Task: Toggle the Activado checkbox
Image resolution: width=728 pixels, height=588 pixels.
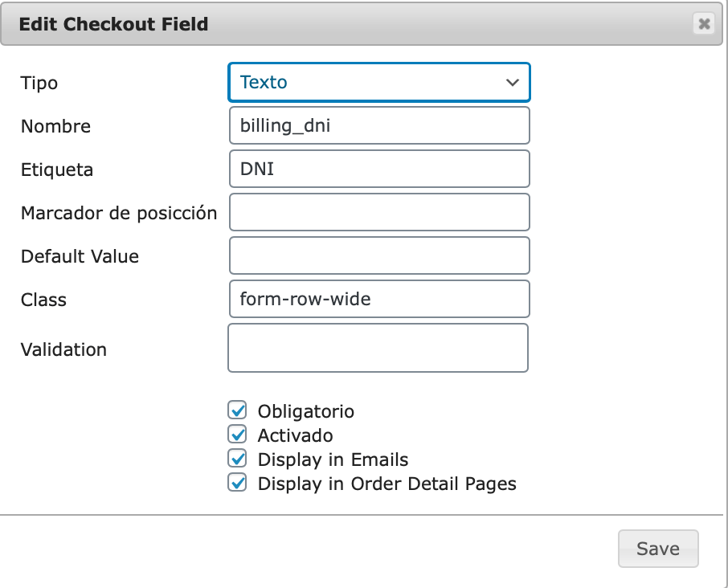Action: pyautogui.click(x=237, y=435)
